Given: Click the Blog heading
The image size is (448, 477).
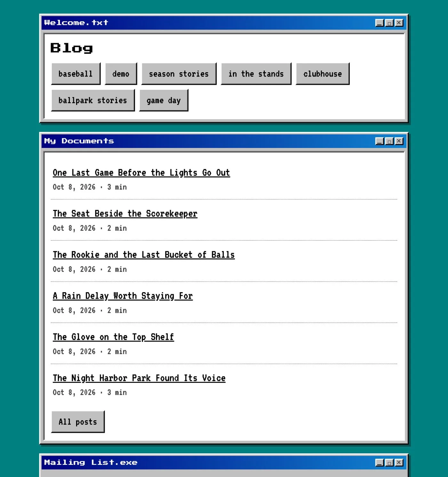Looking at the screenshot, I should click(x=72, y=48).
